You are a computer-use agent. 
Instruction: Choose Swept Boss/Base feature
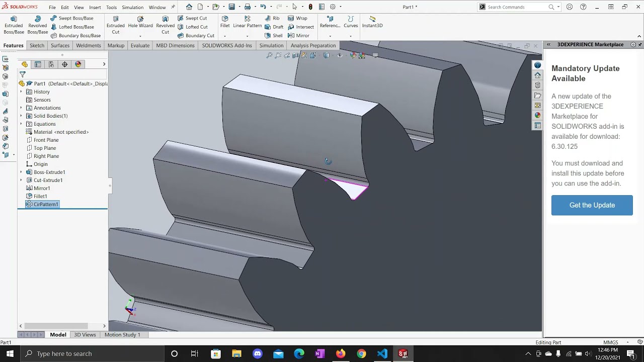(x=72, y=18)
